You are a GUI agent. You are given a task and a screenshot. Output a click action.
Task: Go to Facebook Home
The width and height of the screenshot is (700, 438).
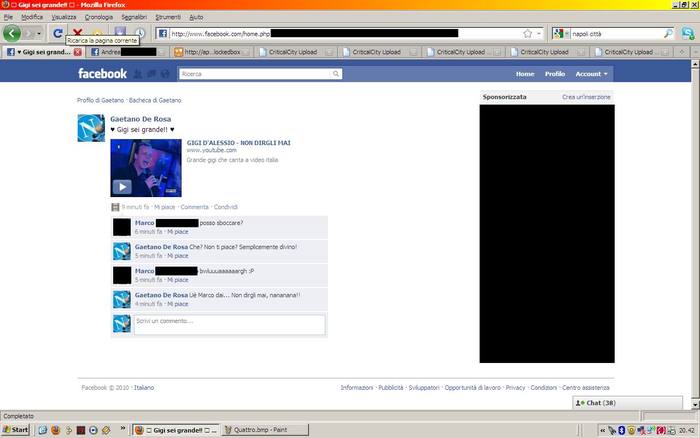(x=525, y=74)
